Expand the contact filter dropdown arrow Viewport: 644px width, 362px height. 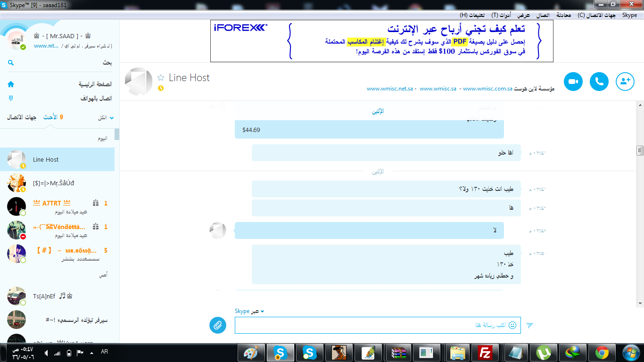click(x=112, y=118)
